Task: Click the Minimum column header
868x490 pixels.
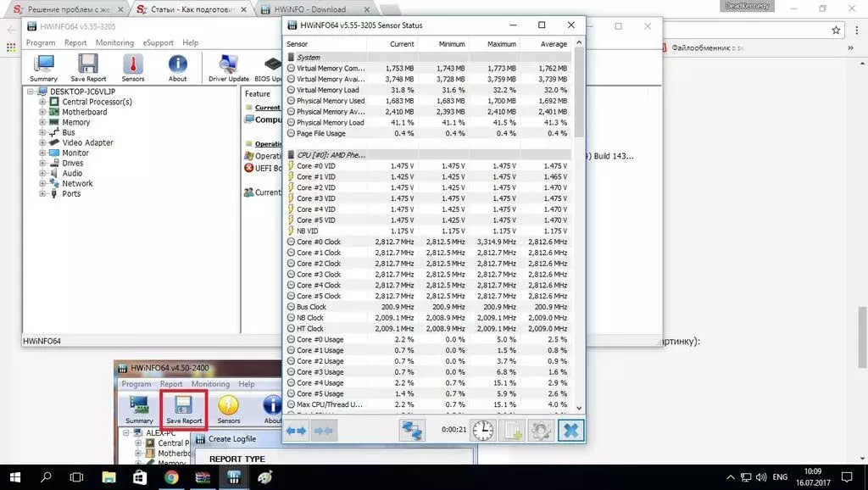Action: coord(443,44)
